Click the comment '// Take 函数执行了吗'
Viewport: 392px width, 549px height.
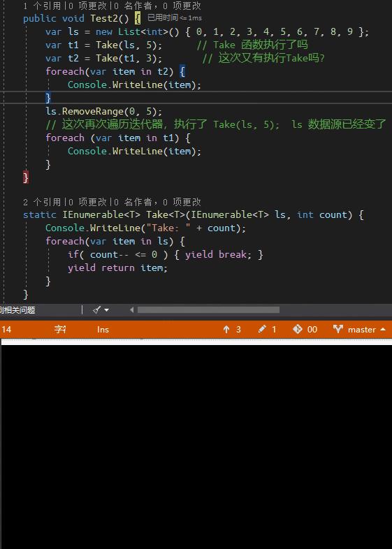click(252, 45)
